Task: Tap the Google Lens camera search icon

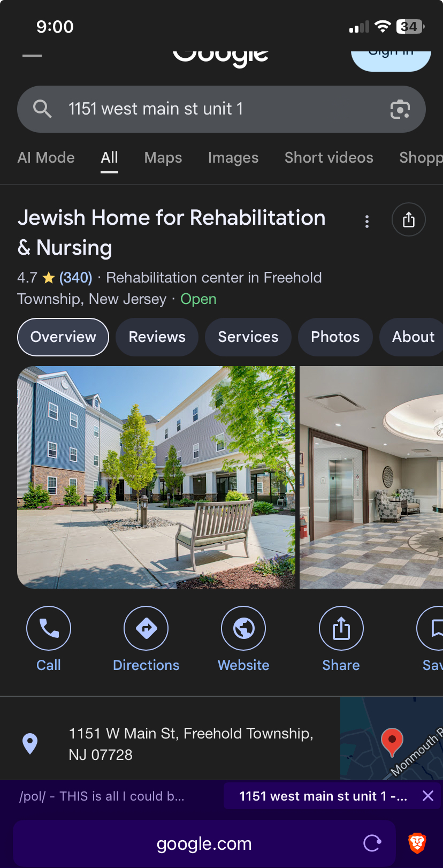Action: 400,109
